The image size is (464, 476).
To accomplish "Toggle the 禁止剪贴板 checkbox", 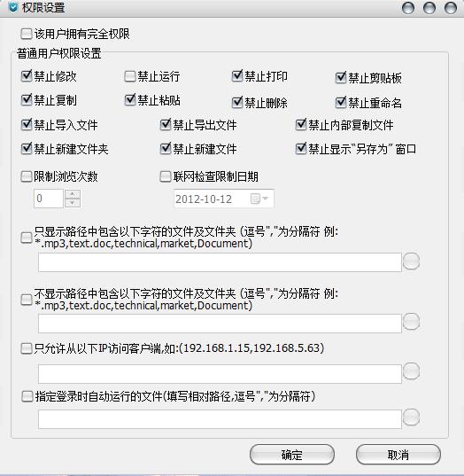I will (x=341, y=78).
